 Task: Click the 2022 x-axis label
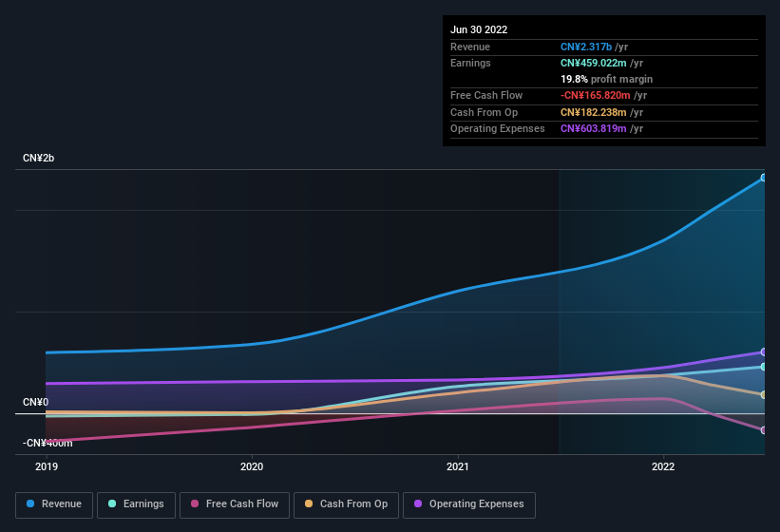[x=663, y=466]
